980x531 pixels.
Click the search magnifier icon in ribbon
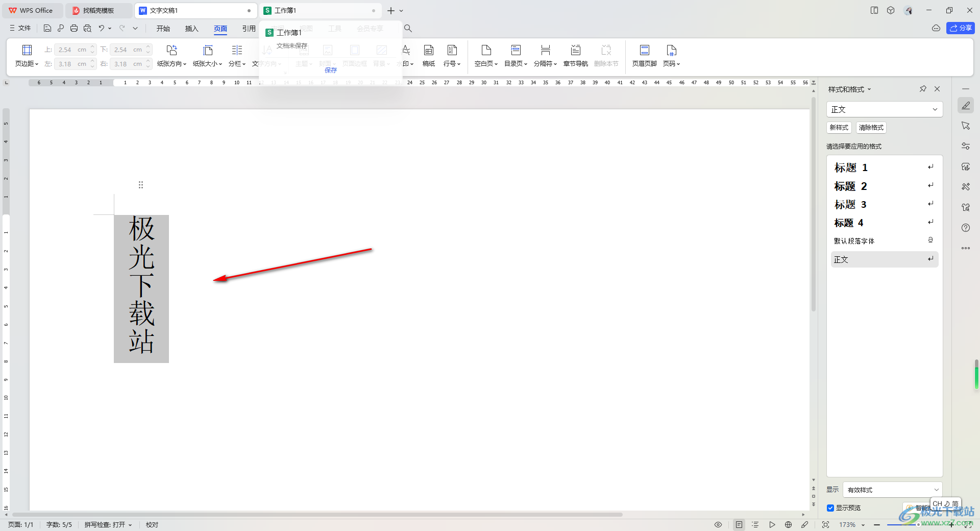[408, 28]
